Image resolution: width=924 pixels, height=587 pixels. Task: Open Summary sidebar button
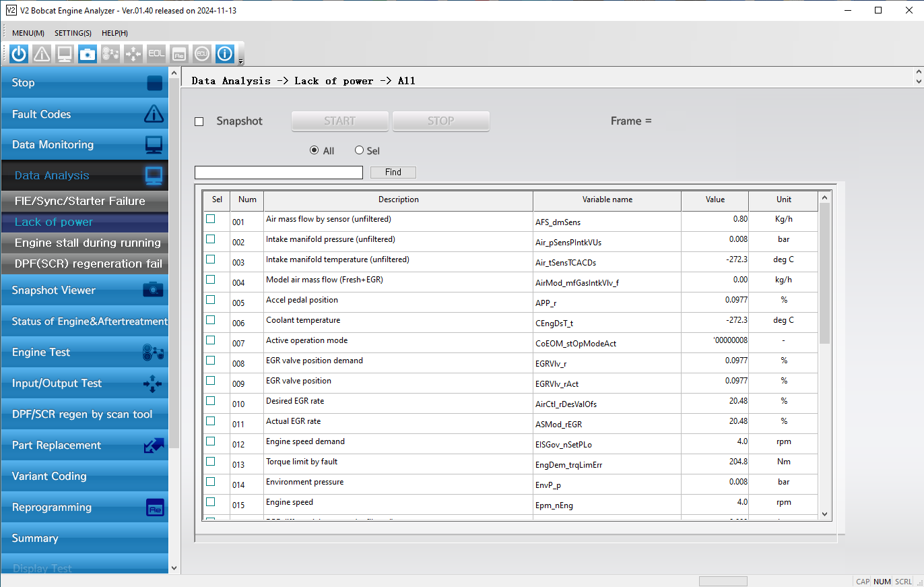(x=84, y=538)
